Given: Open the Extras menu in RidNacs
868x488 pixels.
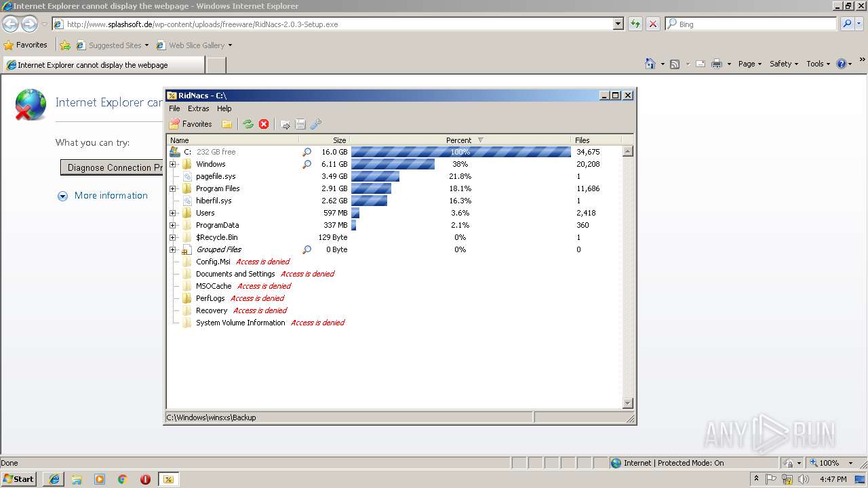Looking at the screenshot, I should point(199,108).
